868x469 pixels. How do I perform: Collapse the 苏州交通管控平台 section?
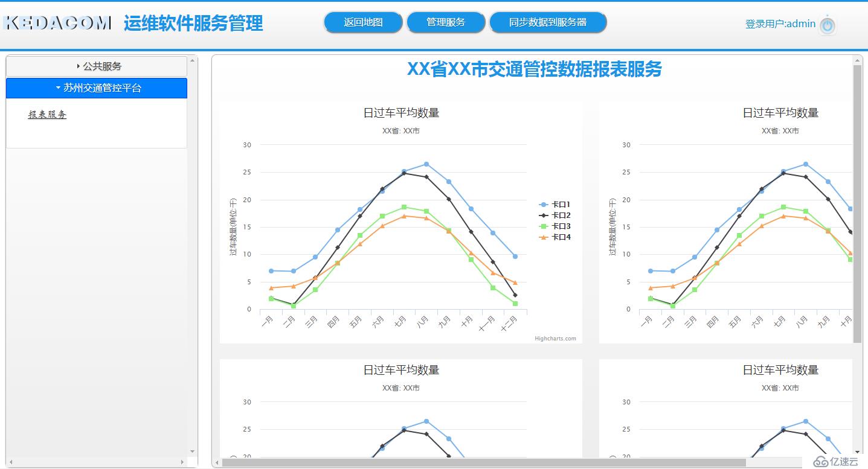point(97,88)
